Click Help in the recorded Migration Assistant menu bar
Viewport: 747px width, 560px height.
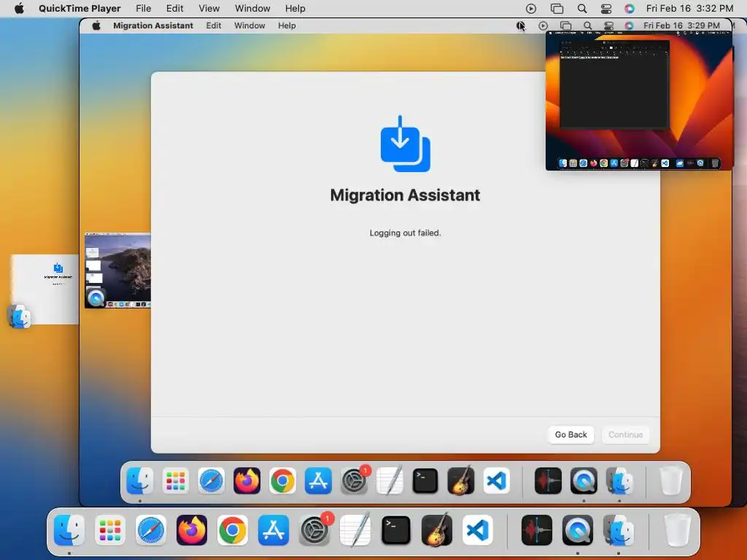coord(287,26)
